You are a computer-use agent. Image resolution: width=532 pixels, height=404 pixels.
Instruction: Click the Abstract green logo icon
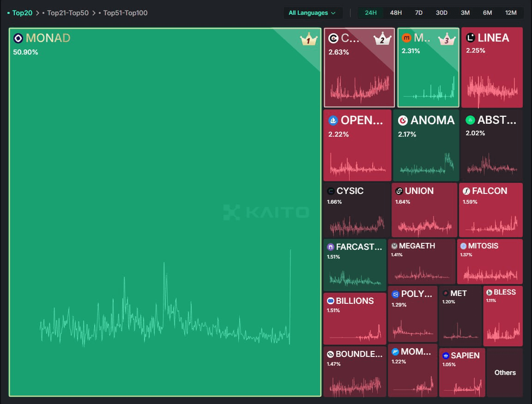click(470, 120)
